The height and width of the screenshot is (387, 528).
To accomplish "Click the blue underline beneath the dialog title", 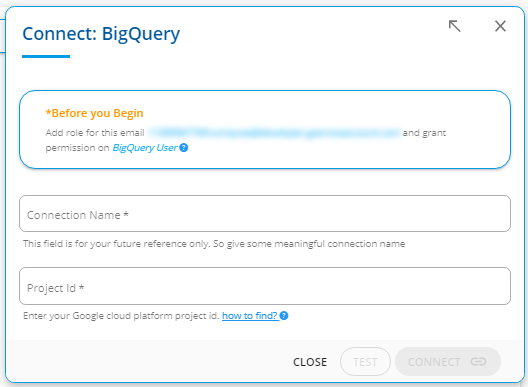I will (46, 56).
